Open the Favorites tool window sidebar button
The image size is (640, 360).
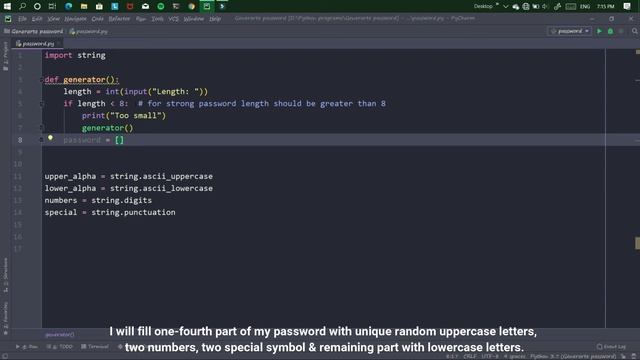point(5,318)
